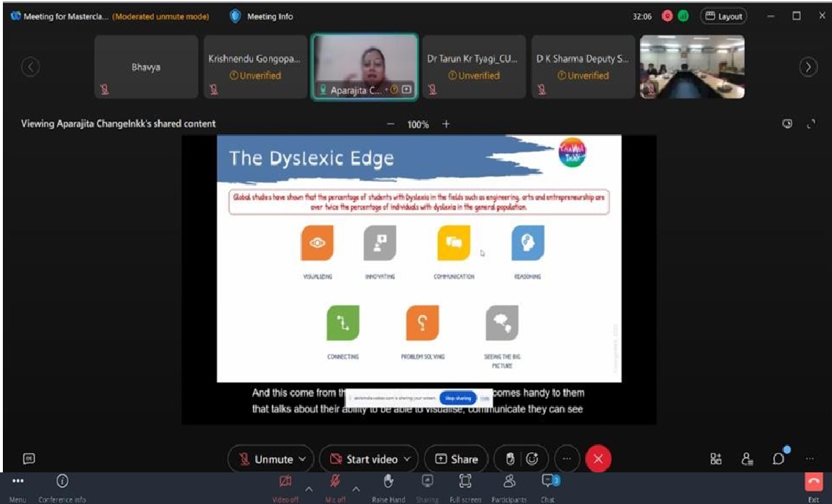The width and height of the screenshot is (832, 504).
Task: Click the Share button
Action: [x=456, y=459]
